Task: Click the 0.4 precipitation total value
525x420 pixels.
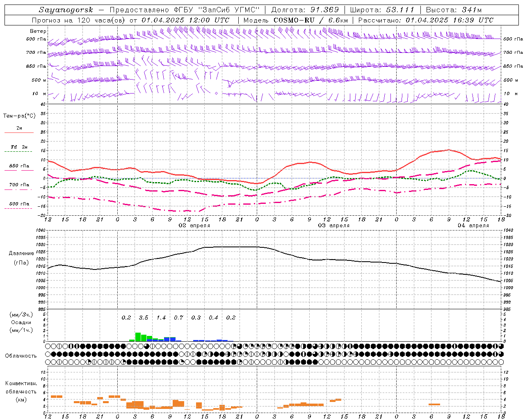Action: click(x=213, y=318)
